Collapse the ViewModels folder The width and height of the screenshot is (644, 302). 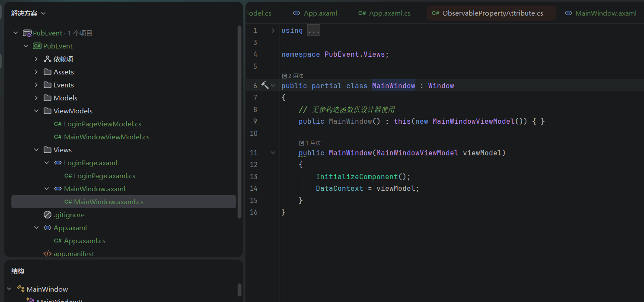point(36,111)
